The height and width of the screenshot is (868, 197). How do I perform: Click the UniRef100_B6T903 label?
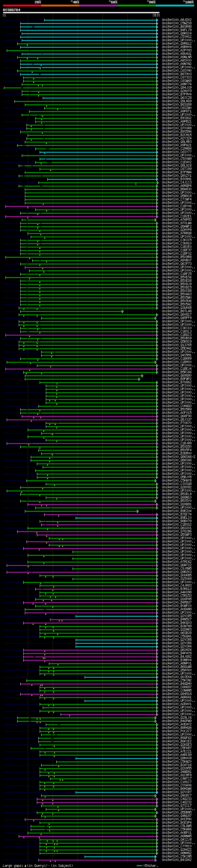click(177, 74)
